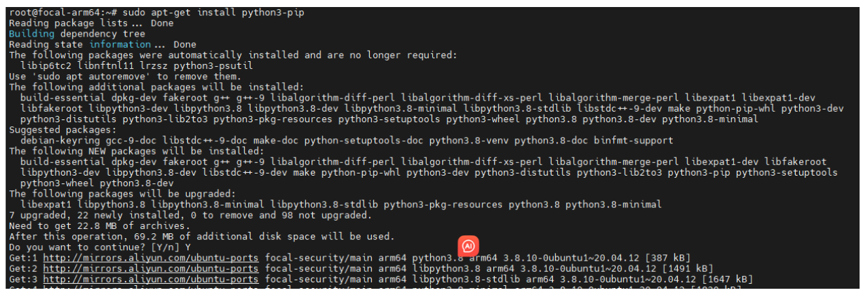The width and height of the screenshot is (868, 307).
Task: Click 'debian-keyring' in suggested packages
Action: (x=60, y=141)
